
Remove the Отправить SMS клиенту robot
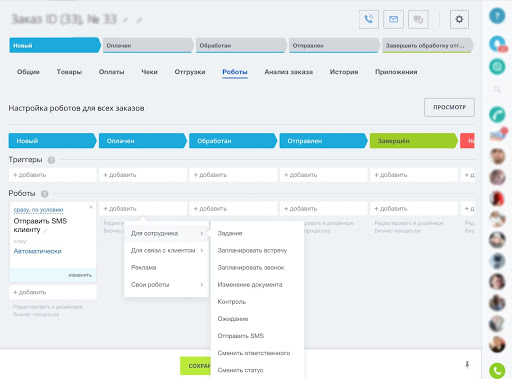(x=91, y=207)
